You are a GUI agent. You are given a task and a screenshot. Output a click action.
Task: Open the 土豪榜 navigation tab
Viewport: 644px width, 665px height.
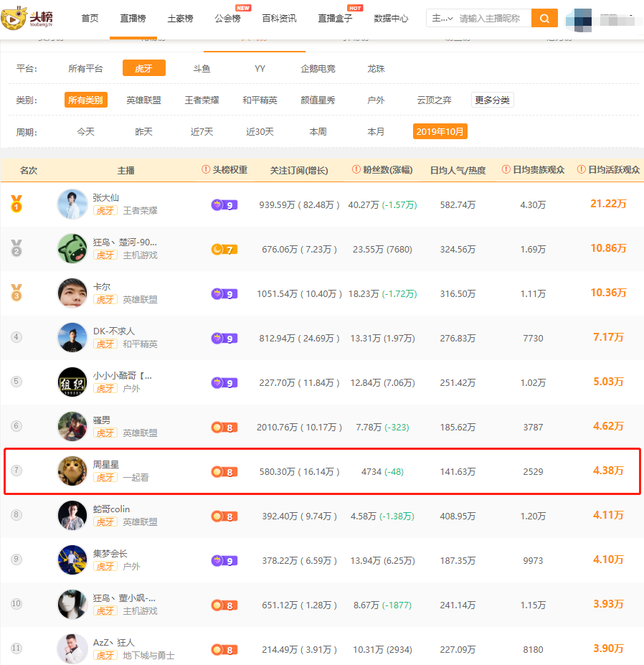click(180, 18)
